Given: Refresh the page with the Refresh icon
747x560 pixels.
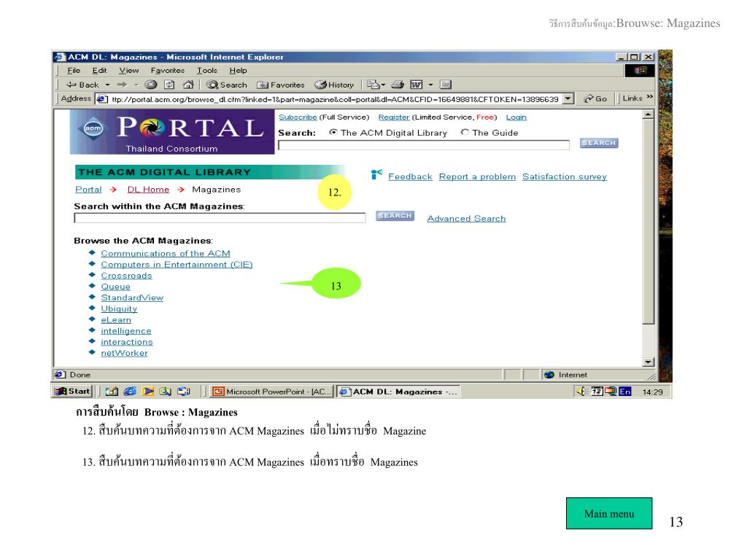Looking at the screenshot, I should [169, 85].
